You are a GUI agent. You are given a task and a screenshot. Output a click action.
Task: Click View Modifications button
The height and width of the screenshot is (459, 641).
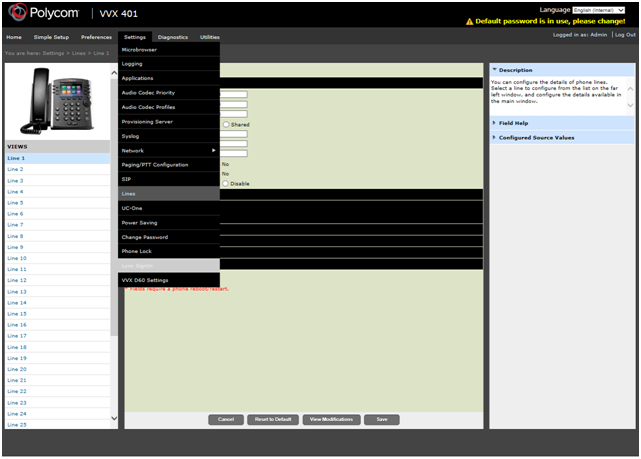(x=331, y=419)
